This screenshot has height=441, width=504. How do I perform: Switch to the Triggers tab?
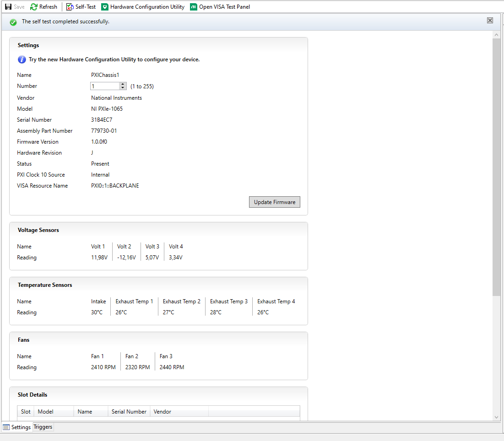point(43,427)
